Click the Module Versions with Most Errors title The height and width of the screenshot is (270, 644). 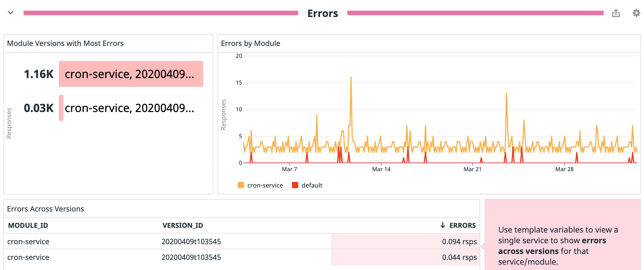(x=65, y=43)
